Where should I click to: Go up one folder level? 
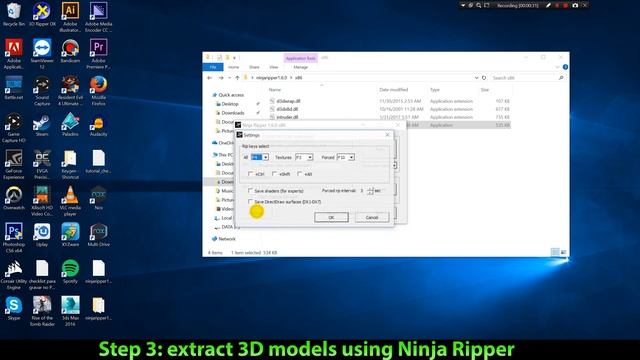click(x=237, y=78)
